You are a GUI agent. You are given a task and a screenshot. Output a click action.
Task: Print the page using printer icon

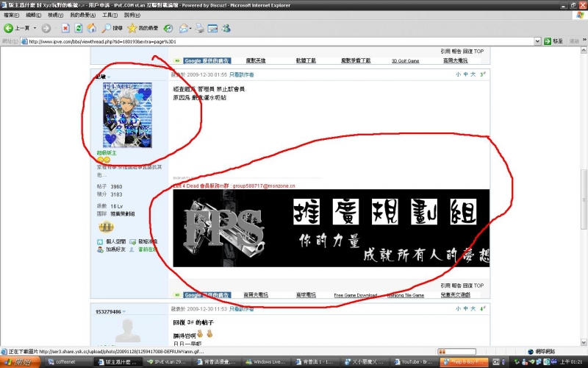(199, 28)
